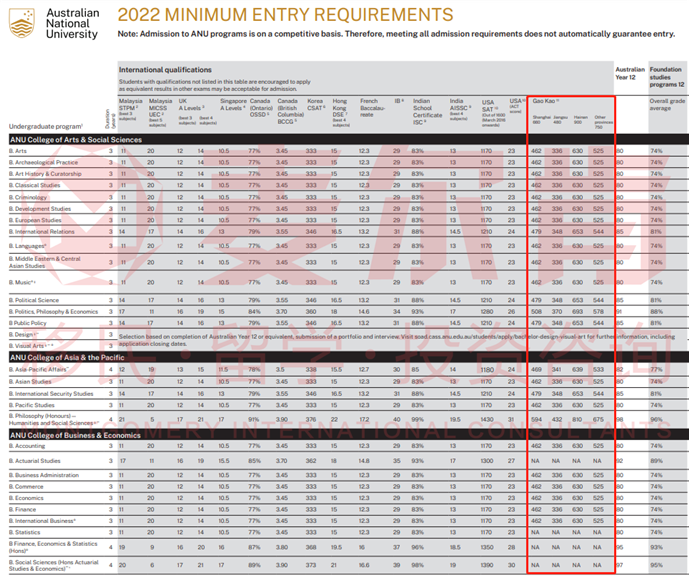This screenshot has height=577, width=689.
Task: Select the 'B. Asian Studies' program name
Action: click(30, 381)
